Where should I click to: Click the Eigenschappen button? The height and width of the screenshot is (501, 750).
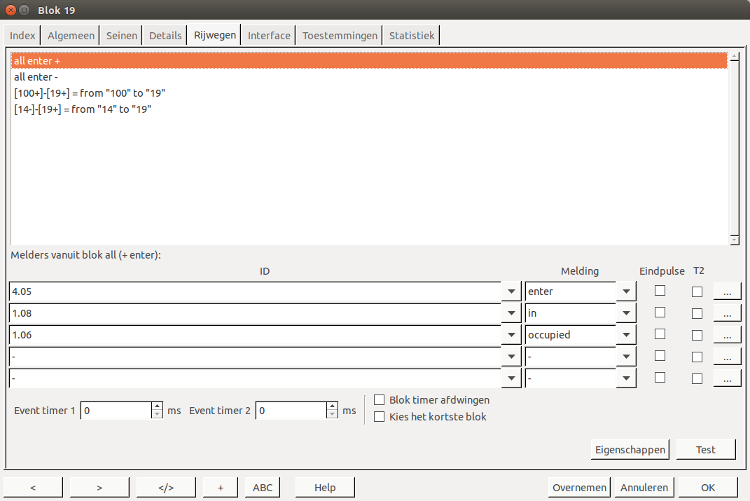tap(629, 450)
